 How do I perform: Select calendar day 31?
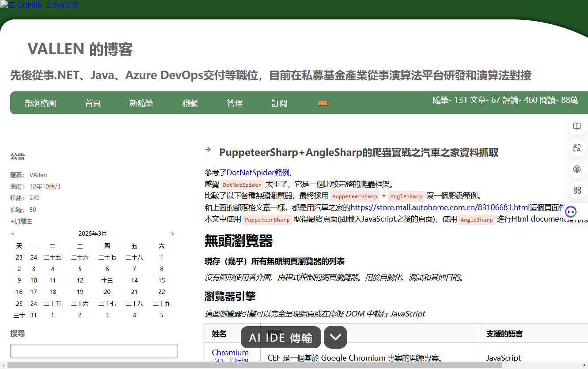click(34, 315)
